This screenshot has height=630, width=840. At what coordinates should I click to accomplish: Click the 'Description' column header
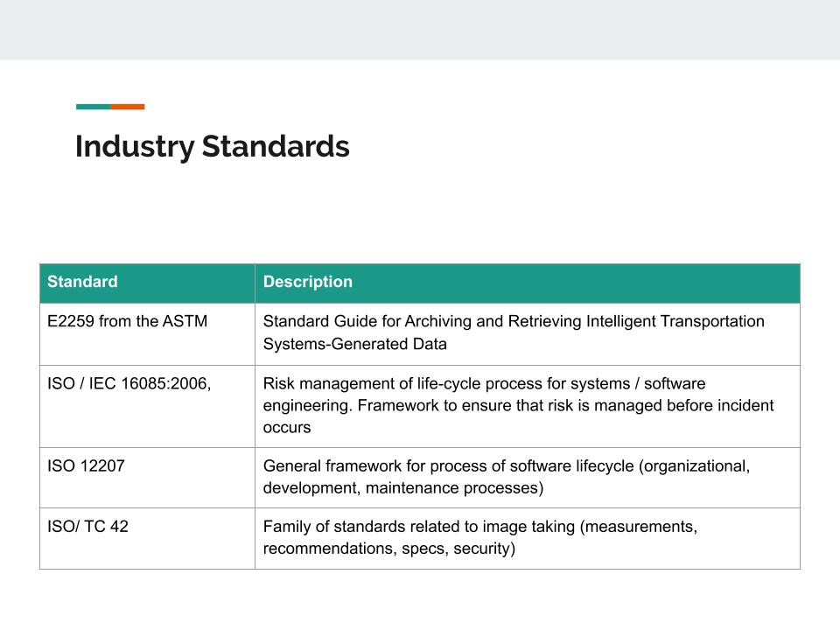click(x=528, y=283)
